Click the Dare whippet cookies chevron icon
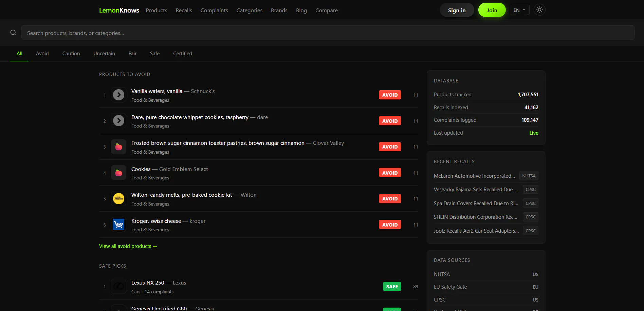This screenshot has height=311, width=644. (x=118, y=121)
